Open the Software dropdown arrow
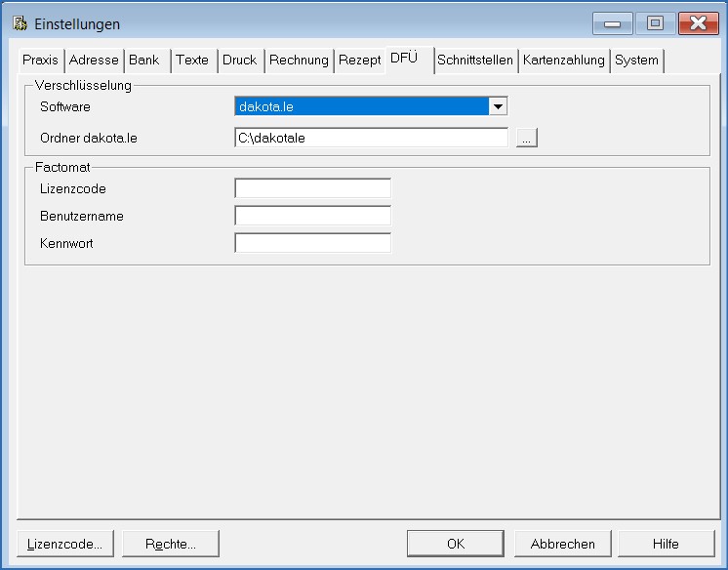Viewport: 728px width, 570px height. (x=498, y=106)
